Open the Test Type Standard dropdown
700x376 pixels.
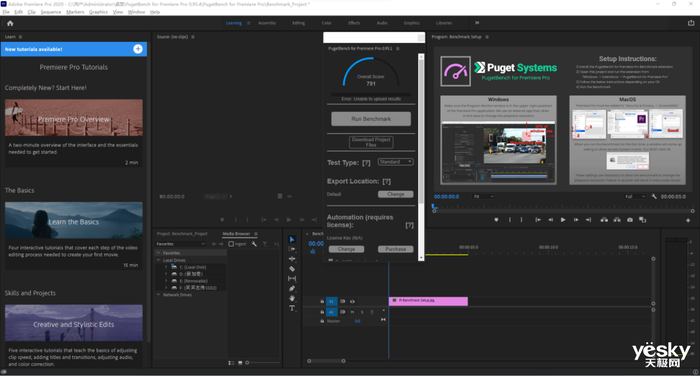(x=396, y=162)
